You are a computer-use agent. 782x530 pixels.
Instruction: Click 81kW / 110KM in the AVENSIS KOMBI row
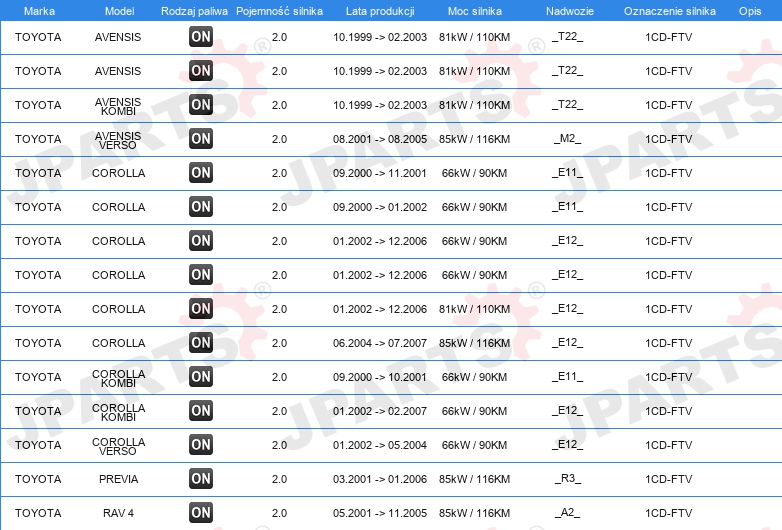point(474,105)
